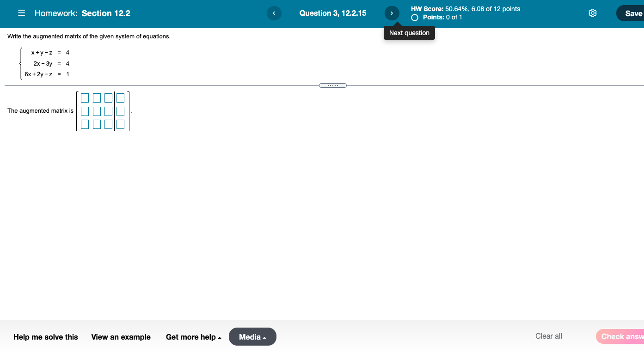Screen dimensions: 644x353
Task: Open the hamburger navigation menu
Action: [x=21, y=13]
